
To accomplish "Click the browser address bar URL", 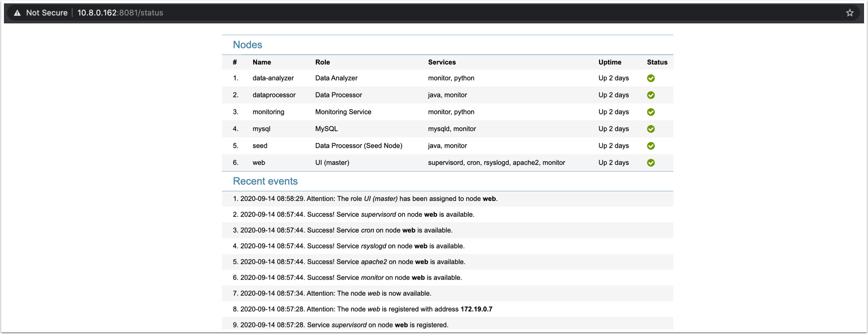I will [x=120, y=12].
